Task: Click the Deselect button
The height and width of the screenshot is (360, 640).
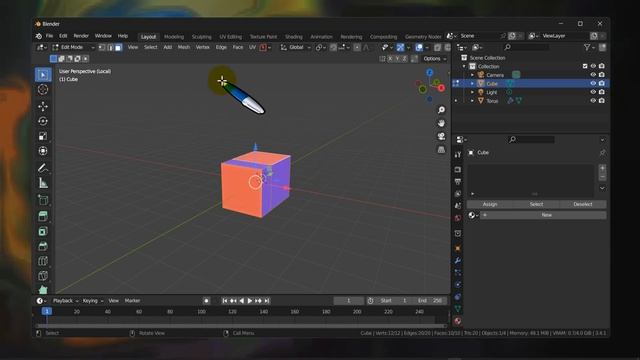Action: [583, 204]
